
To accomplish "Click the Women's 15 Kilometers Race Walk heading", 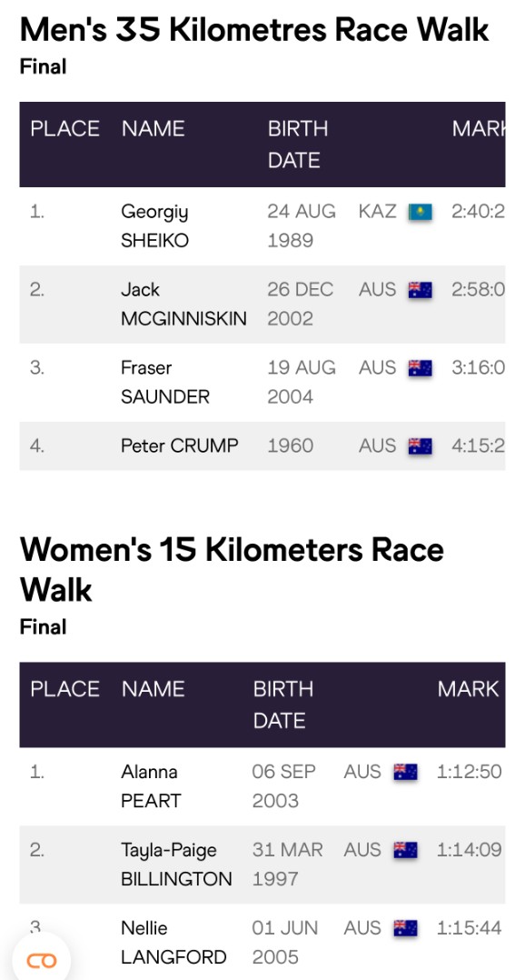I will [232, 569].
